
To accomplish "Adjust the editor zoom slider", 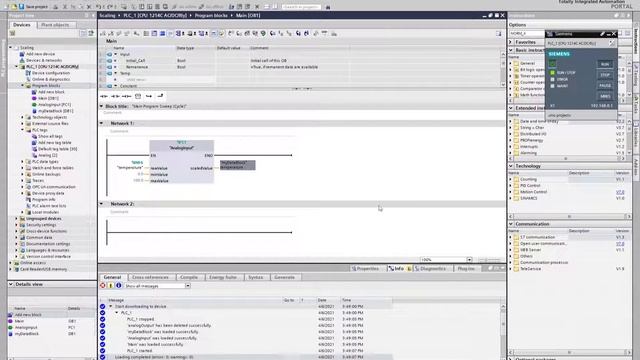I will click(x=489, y=260).
